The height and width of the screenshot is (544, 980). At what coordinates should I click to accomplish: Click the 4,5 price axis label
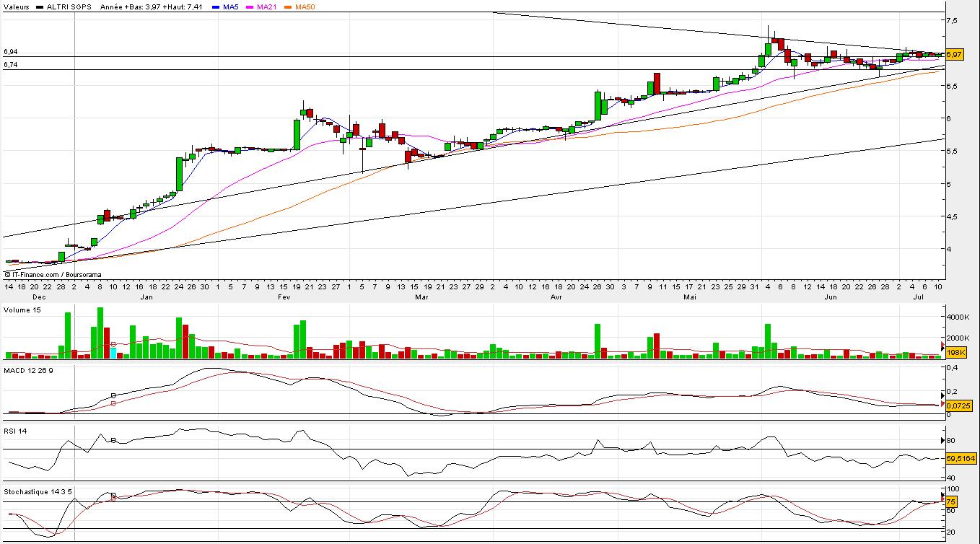953,216
